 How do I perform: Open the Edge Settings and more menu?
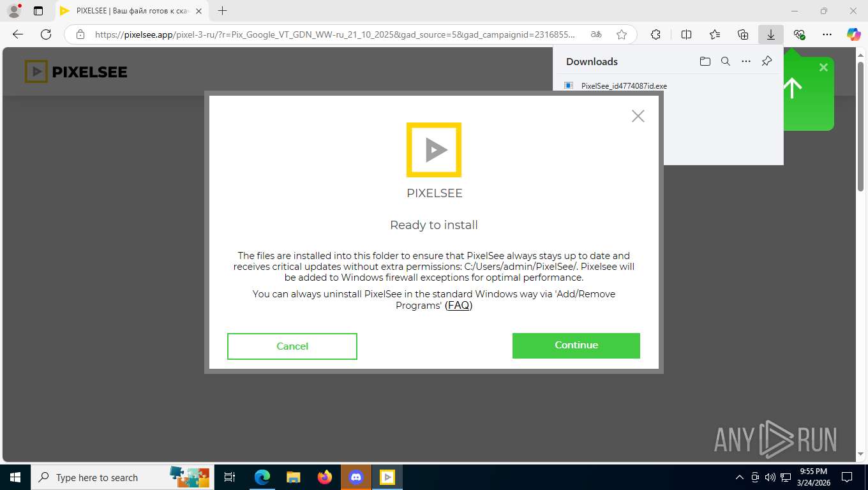pyautogui.click(x=827, y=34)
